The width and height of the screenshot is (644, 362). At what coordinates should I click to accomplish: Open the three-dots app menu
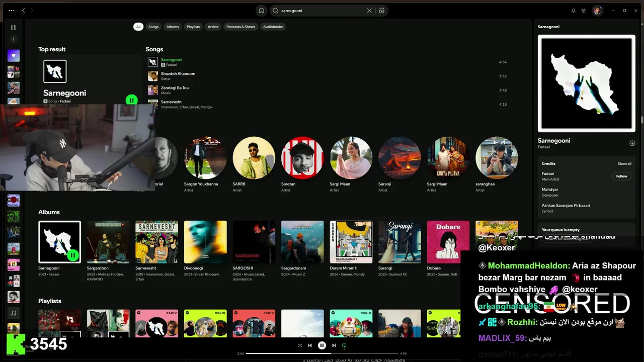pyautogui.click(x=12, y=11)
